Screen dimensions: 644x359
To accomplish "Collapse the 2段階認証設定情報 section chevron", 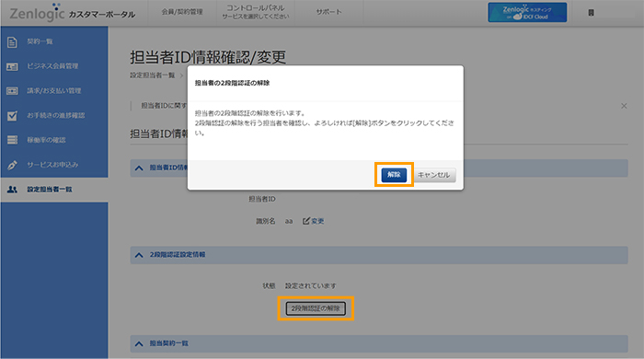I will (139, 255).
